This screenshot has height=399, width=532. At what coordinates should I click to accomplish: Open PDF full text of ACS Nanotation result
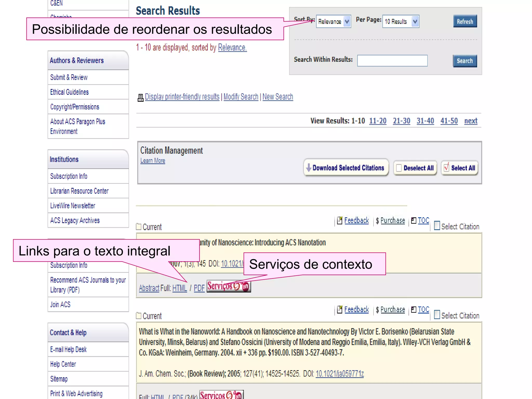pos(199,288)
